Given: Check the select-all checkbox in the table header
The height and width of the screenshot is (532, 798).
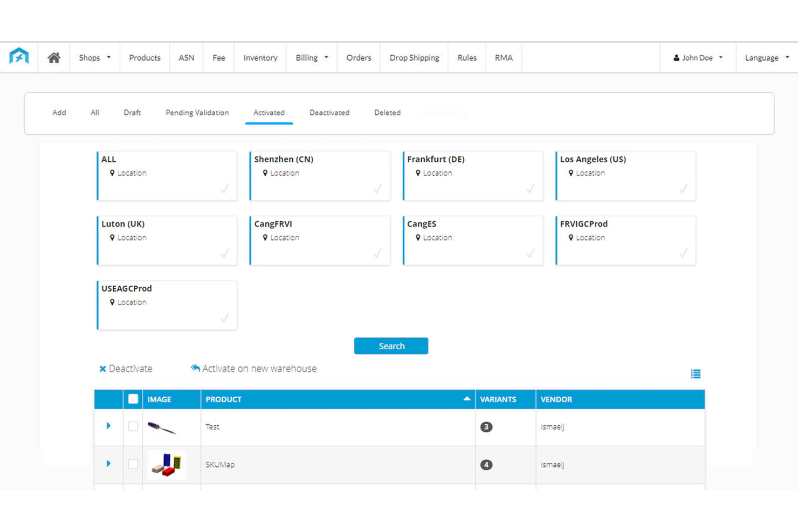Looking at the screenshot, I should 133,399.
